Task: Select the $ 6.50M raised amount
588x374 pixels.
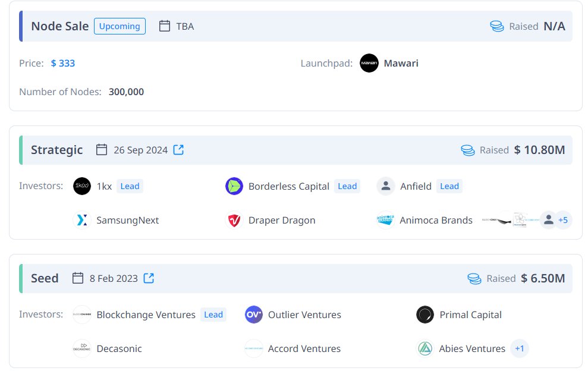Action: pos(543,278)
